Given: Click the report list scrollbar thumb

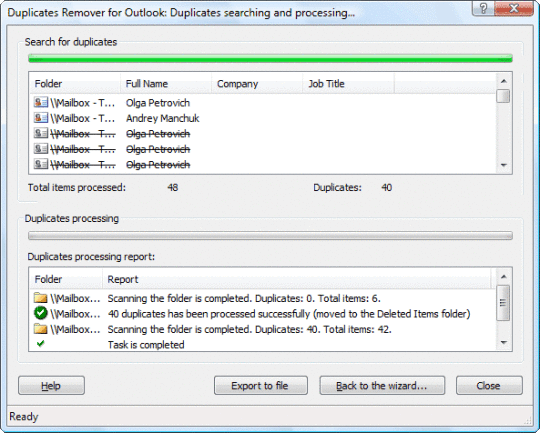Looking at the screenshot, I should pos(503,303).
